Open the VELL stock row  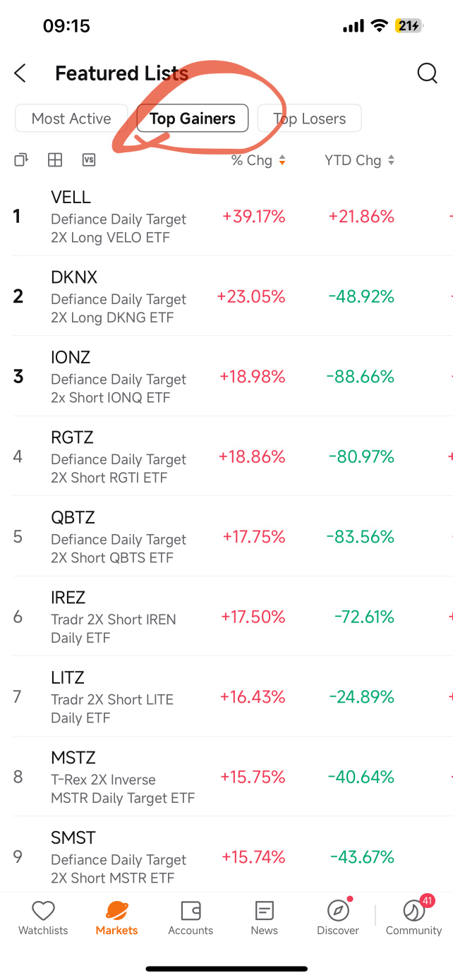click(226, 217)
